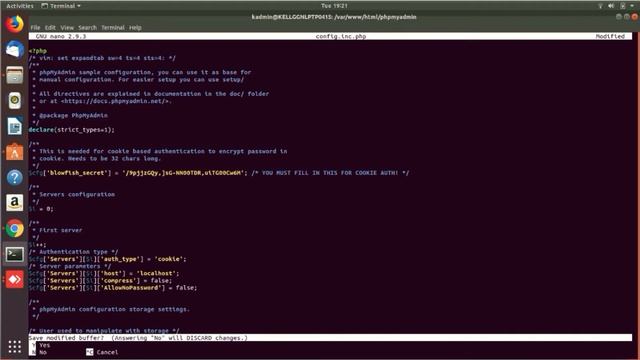Open Ubuntu Software store icon
Viewport: 640px width, 360px height.
coord(15,152)
